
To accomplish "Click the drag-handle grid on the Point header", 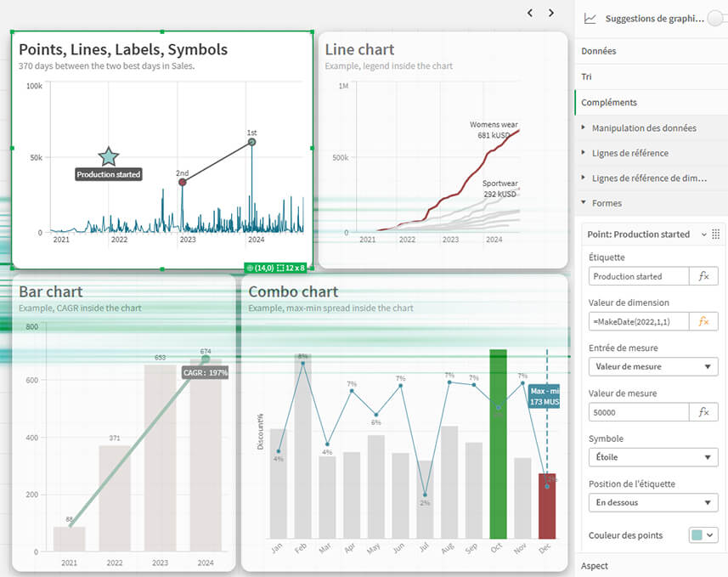I will pos(717,234).
